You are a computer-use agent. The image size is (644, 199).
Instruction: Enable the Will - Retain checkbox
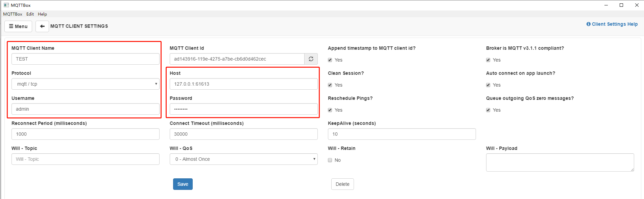(x=330, y=160)
